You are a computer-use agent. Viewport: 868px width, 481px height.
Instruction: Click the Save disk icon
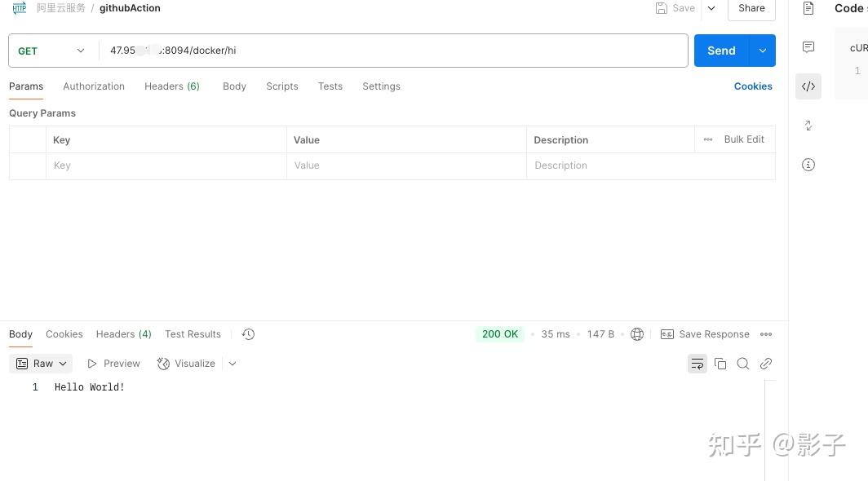(661, 8)
